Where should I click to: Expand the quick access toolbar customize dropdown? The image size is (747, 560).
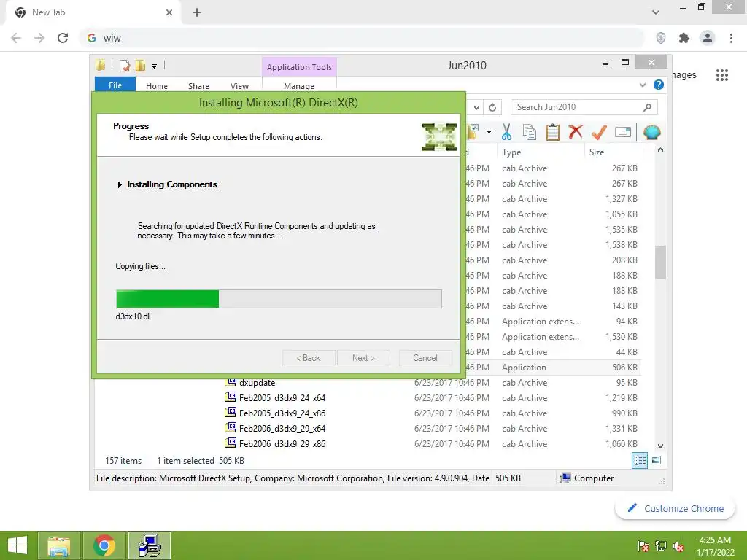pyautogui.click(x=155, y=66)
